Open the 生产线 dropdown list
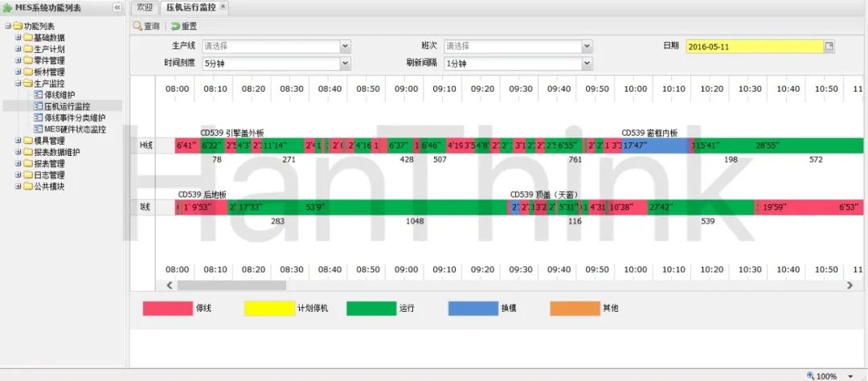Image resolution: width=868 pixels, height=381 pixels. pos(346,47)
